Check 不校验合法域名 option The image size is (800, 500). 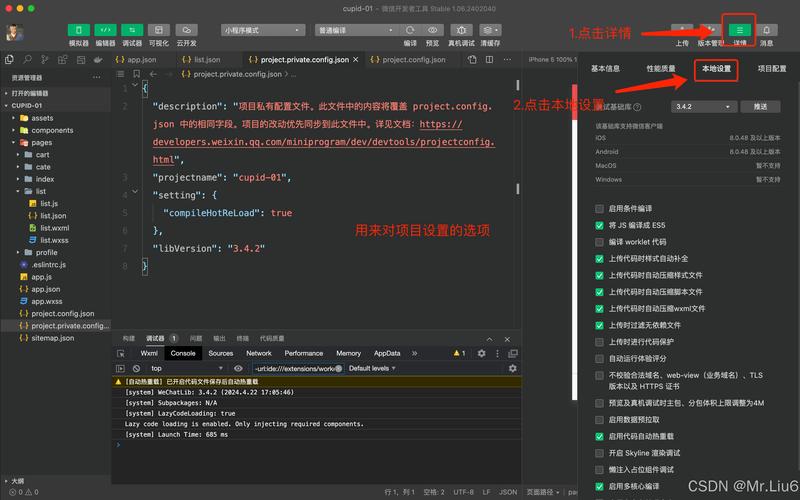click(599, 376)
